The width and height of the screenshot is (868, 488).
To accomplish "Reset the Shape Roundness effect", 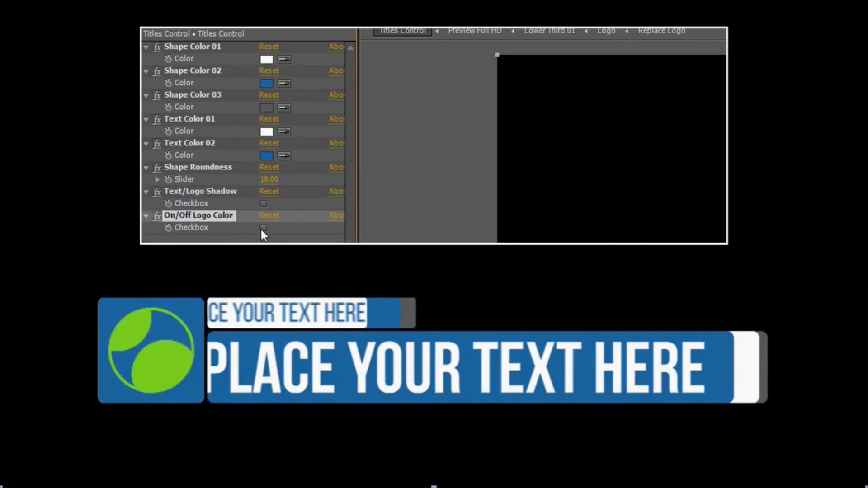I will [269, 167].
